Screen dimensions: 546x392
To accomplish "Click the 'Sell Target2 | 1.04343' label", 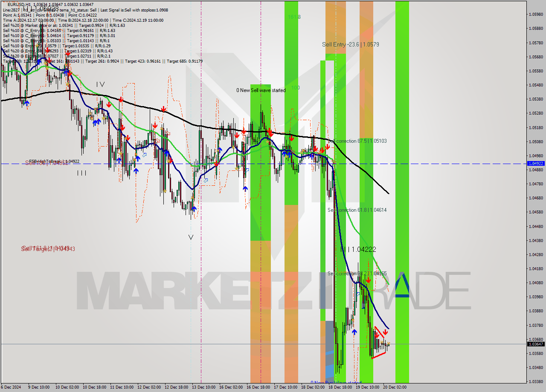I will (x=48, y=248).
